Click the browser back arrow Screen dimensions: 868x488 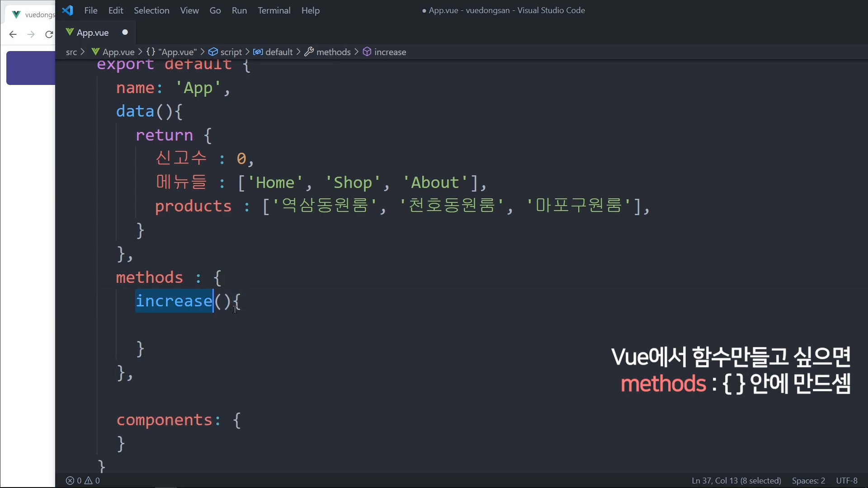tap(13, 34)
